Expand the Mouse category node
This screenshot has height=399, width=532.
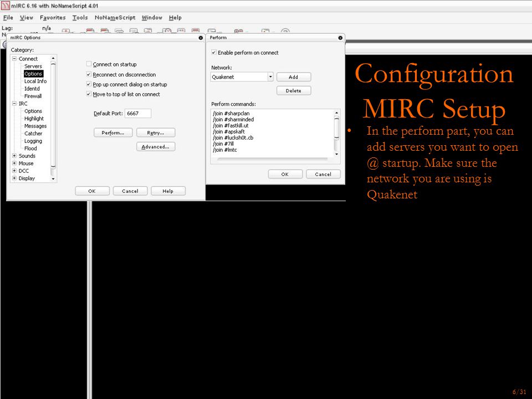point(14,163)
